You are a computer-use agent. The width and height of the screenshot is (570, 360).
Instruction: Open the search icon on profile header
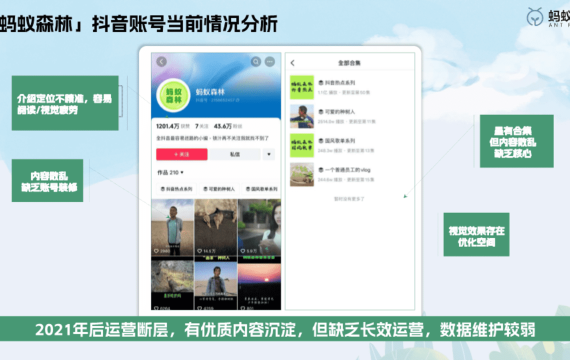coord(256,61)
